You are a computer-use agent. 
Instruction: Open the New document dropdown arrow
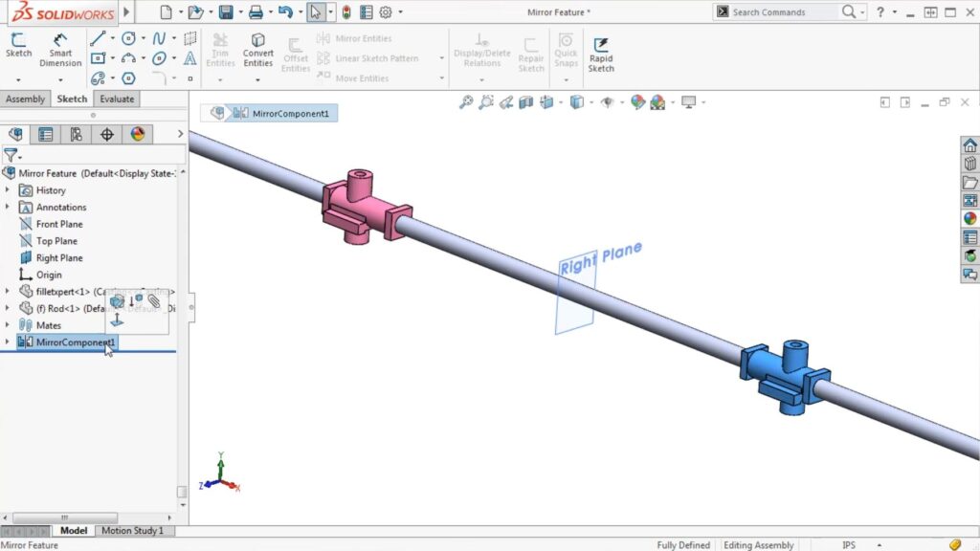(180, 11)
